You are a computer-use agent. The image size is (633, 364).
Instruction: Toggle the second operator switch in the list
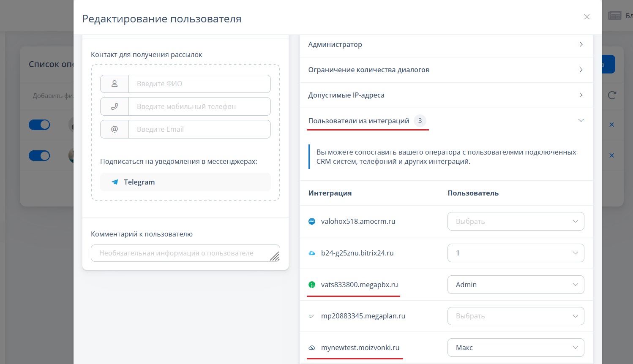click(39, 155)
